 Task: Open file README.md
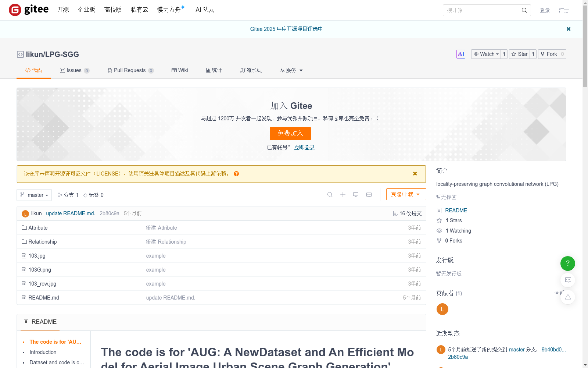(x=44, y=298)
